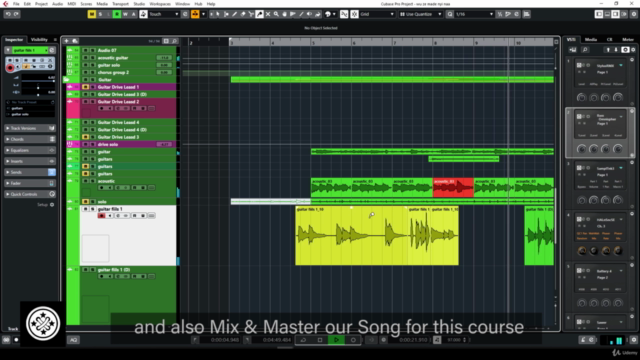Image resolution: width=640 pixels, height=360 pixels.
Task: Click Find Instruments magnifier in VSTi panel
Action: (x=585, y=50)
